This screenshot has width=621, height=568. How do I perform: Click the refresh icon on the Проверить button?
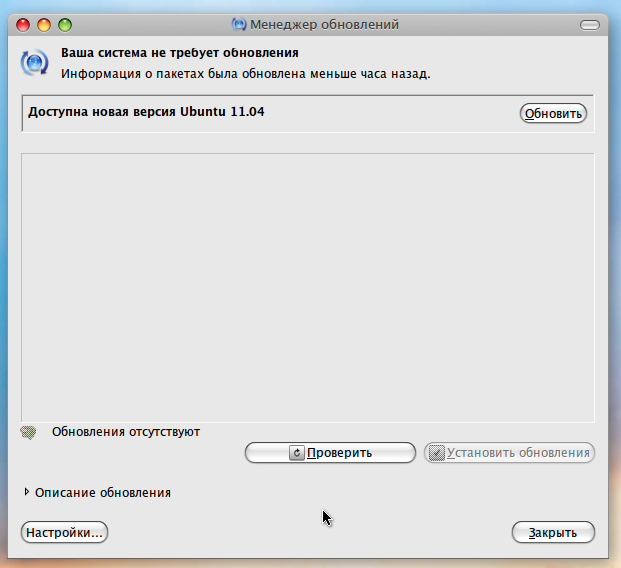point(297,452)
